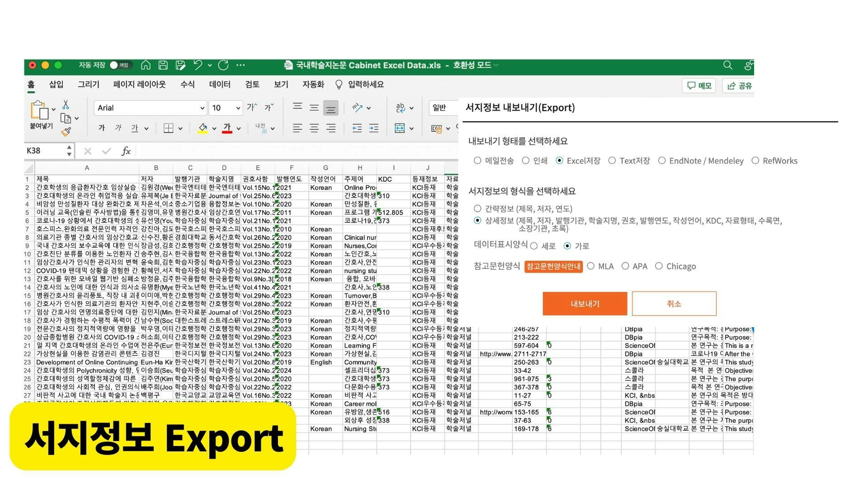Click the Format Painter brush icon
This screenshot has height=488, width=868.
(x=66, y=132)
